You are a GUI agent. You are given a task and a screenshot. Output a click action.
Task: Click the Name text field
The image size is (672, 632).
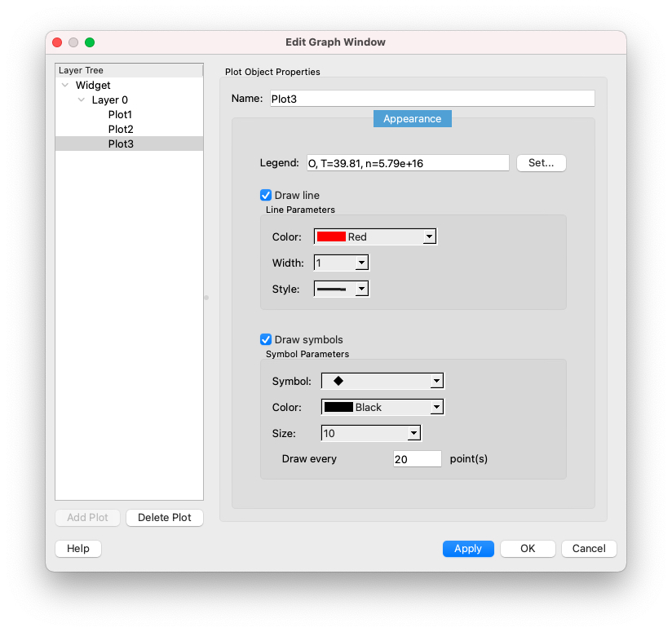431,99
